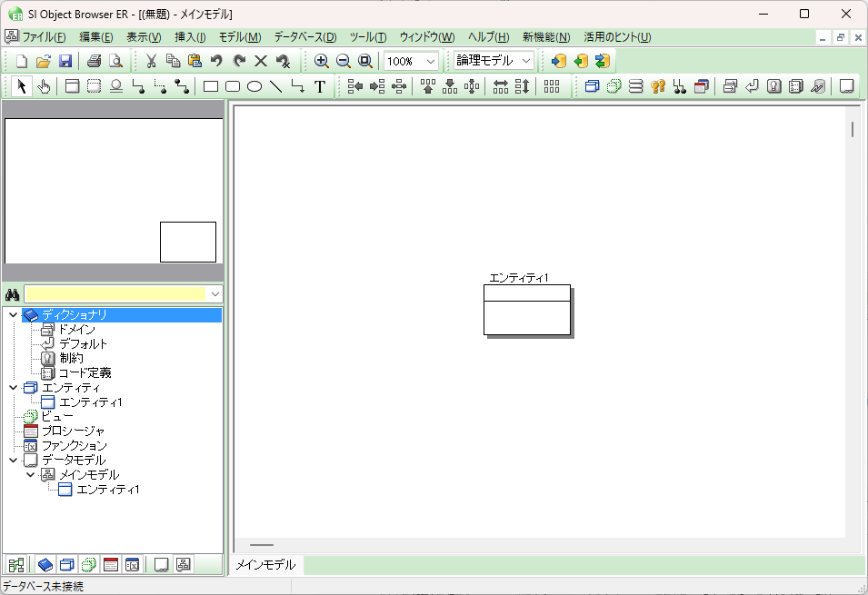Click the エンティティ1 box on the canvas
This screenshot has width=868, height=595.
(x=527, y=310)
